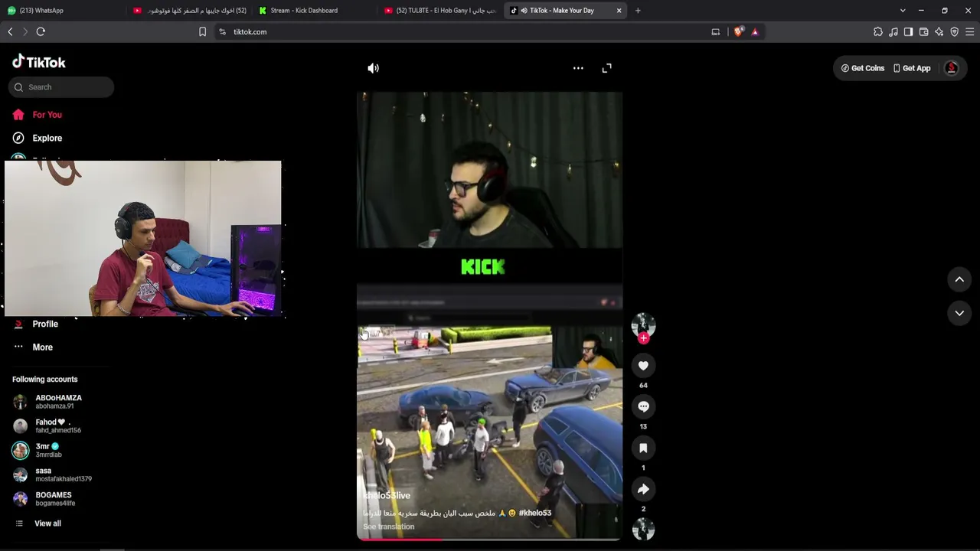Close the TikTok - Make Your Day tab

click(x=619, y=11)
